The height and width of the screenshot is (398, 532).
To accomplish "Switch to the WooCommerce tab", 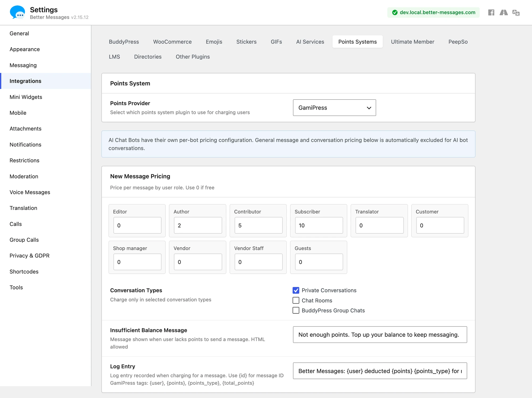I will 172,42.
